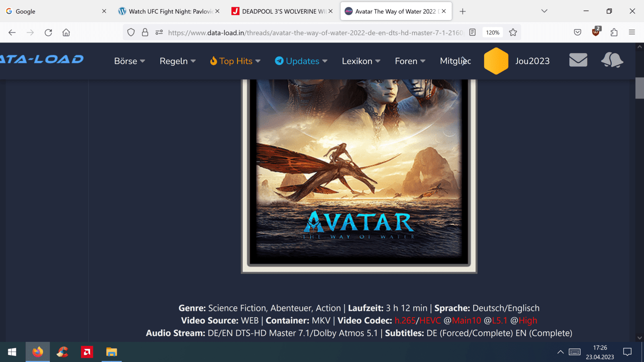Bookmark this page with the star
Screen dimensions: 644x362
(513, 33)
